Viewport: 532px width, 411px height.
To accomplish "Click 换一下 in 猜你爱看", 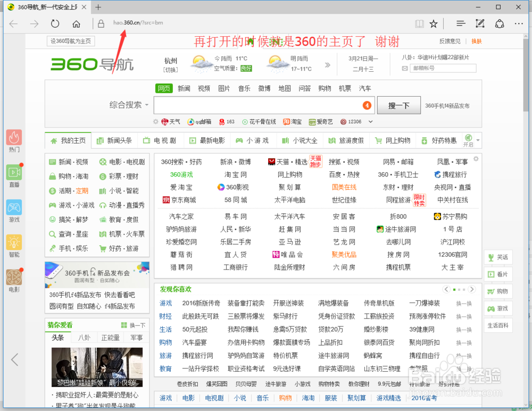I will coord(134,325).
